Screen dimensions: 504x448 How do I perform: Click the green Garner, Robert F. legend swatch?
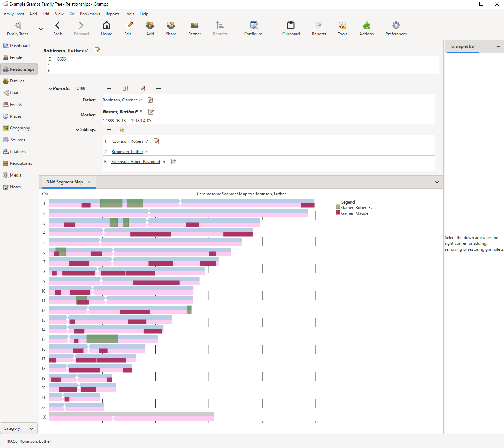[338, 207]
